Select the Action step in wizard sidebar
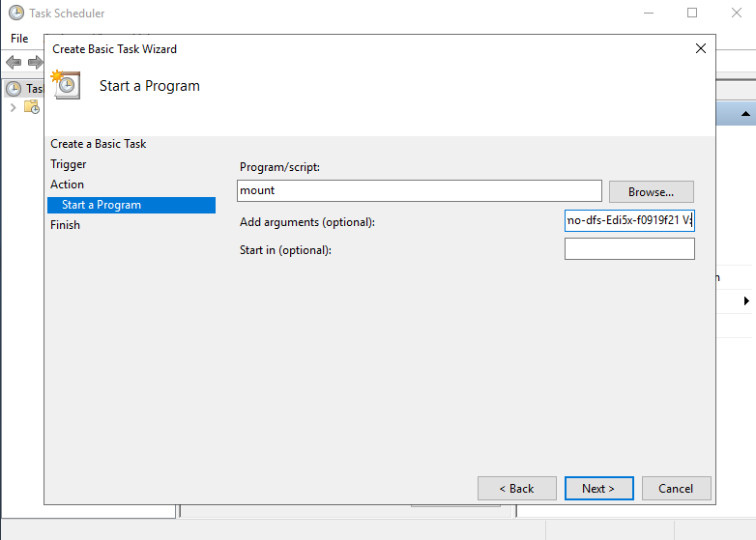 pos(68,185)
